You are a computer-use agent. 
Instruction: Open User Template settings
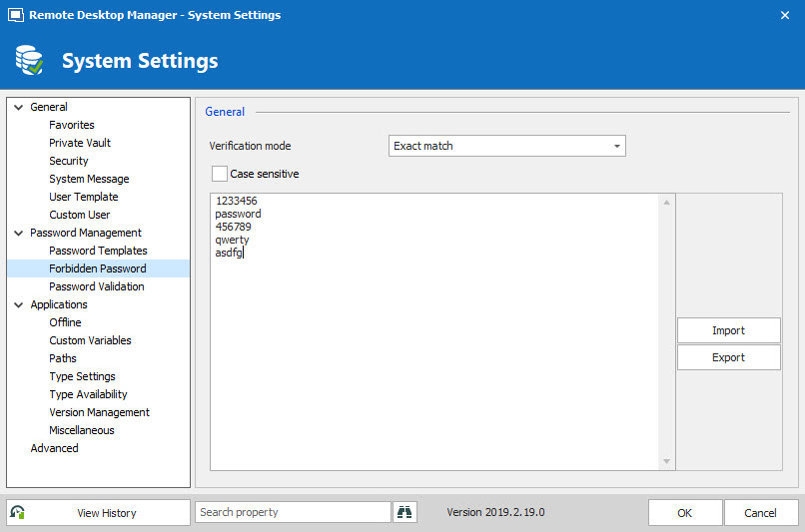[84, 197]
